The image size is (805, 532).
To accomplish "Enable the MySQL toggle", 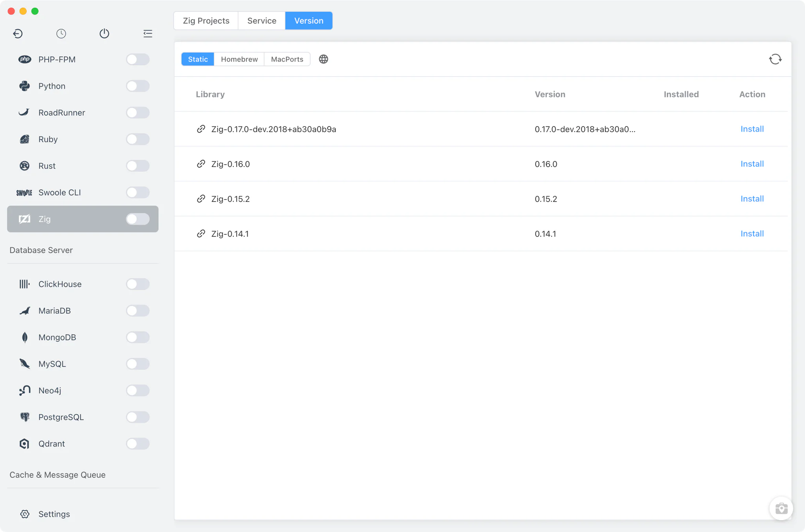I will (138, 364).
